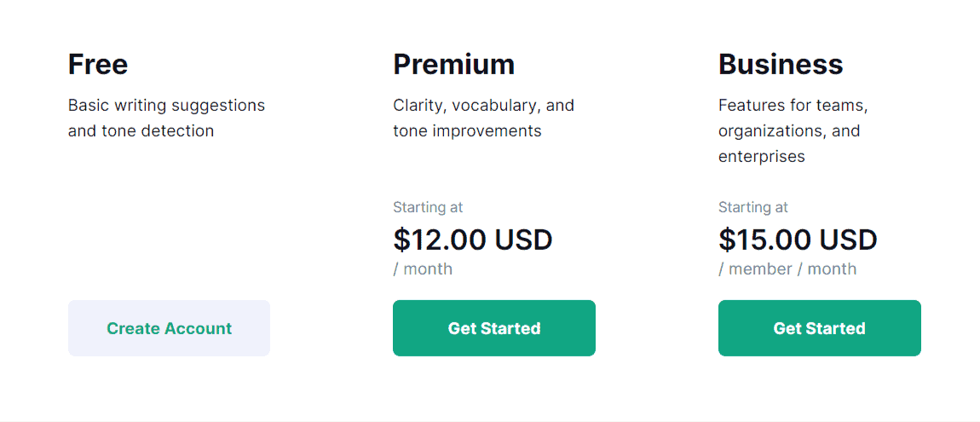
Task: Click "and tone detection" text line
Action: click(x=141, y=131)
